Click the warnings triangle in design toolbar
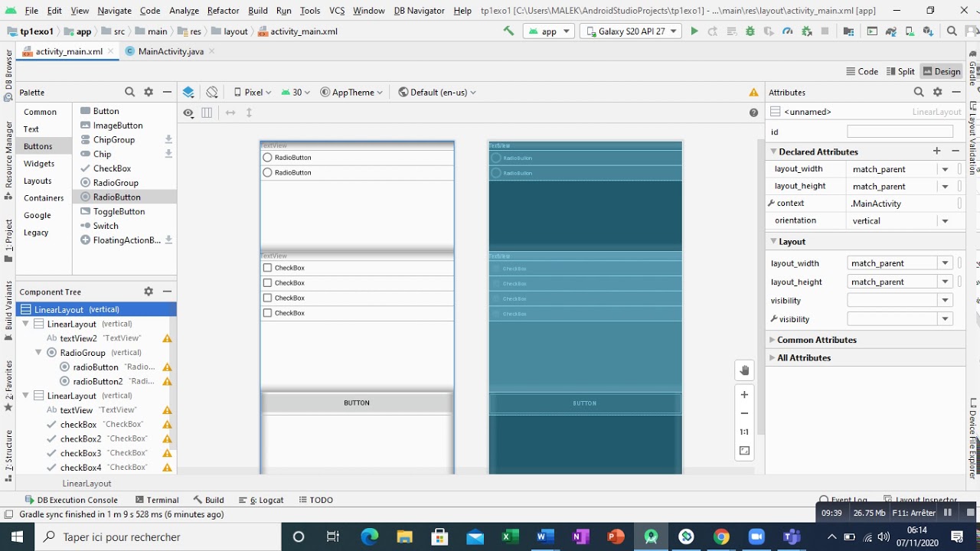980x551 pixels. [753, 92]
